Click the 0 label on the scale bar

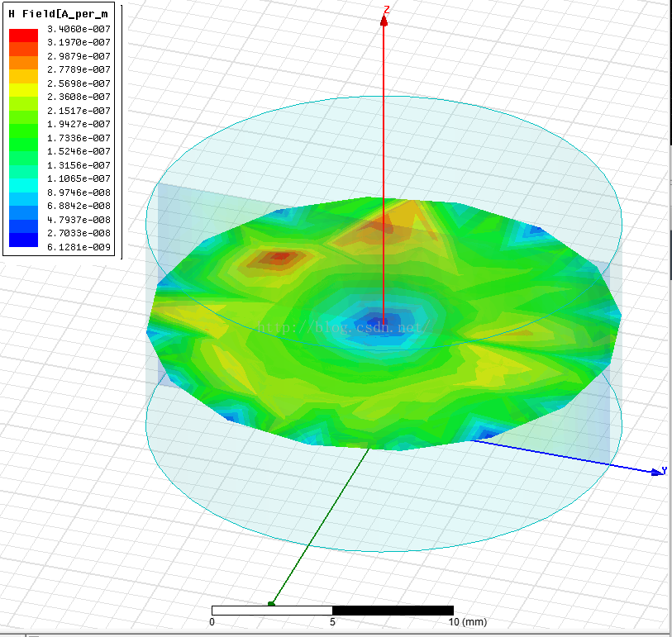[212, 621]
